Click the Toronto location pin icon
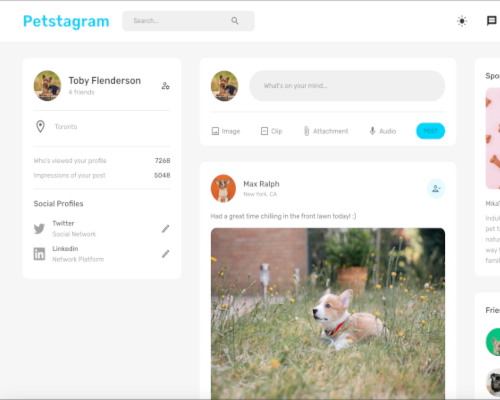Screen dimensions: 500x400 point(40,127)
